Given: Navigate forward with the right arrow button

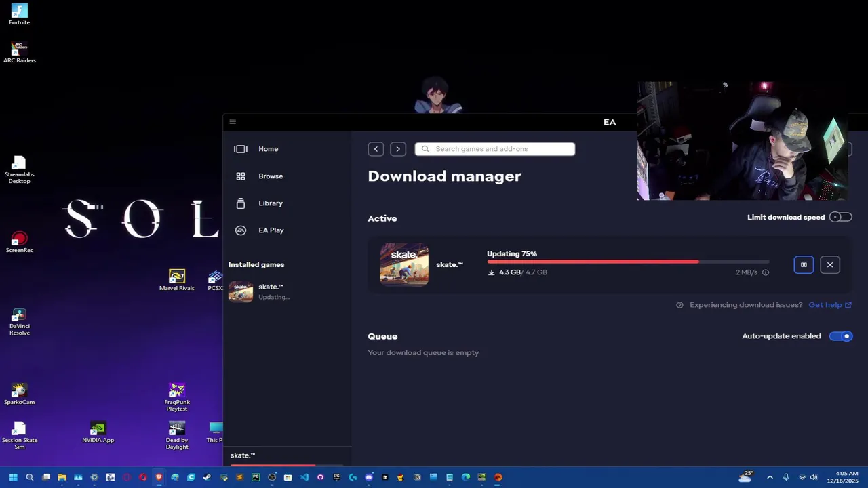Looking at the screenshot, I should (398, 149).
